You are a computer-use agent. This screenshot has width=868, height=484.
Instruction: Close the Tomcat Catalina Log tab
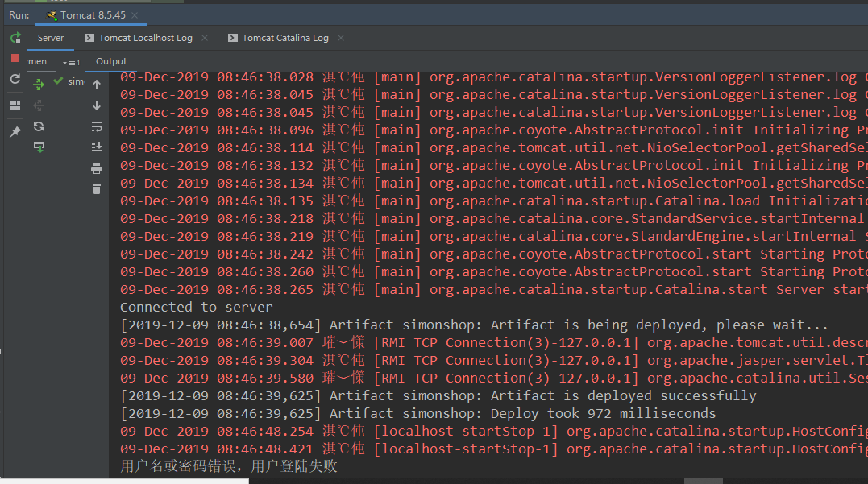[x=341, y=38]
